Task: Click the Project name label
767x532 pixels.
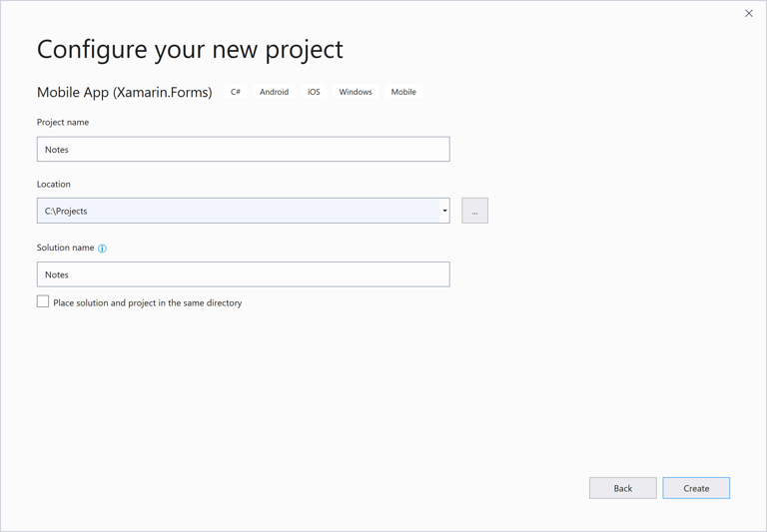Action: (63, 122)
